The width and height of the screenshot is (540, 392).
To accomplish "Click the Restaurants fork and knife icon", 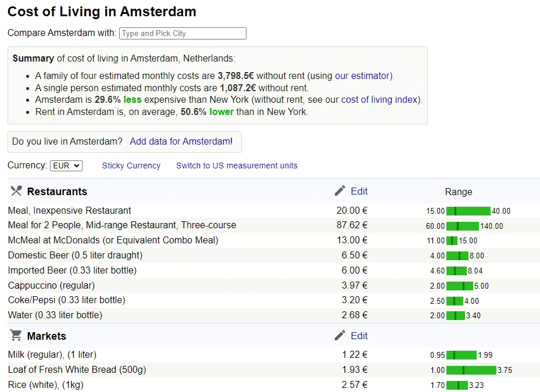I will (16, 191).
